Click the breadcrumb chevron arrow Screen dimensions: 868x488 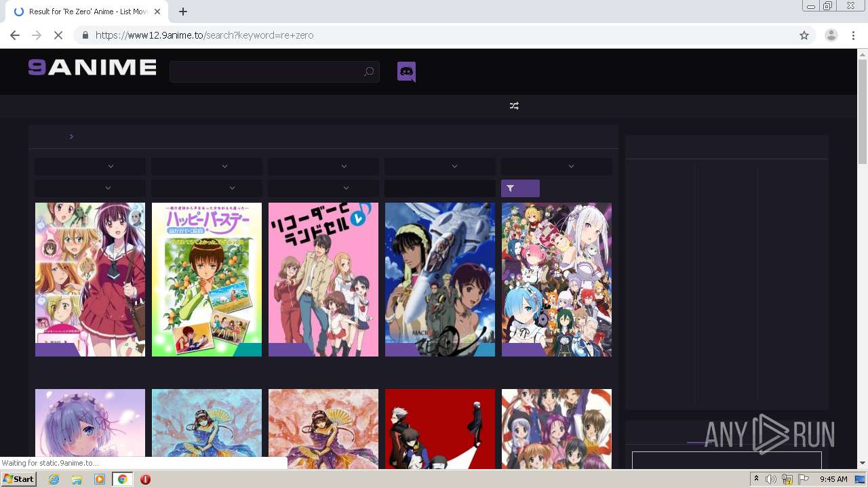[71, 136]
